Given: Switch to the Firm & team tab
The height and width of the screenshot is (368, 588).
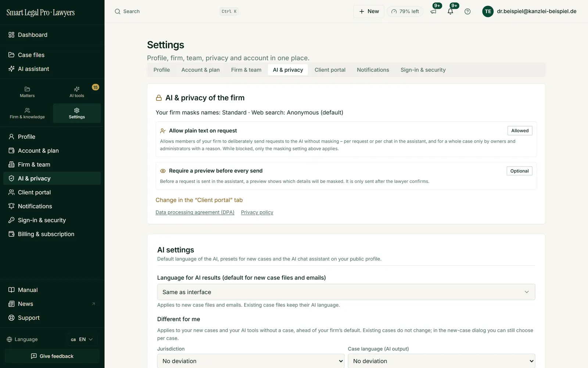Looking at the screenshot, I should [246, 70].
